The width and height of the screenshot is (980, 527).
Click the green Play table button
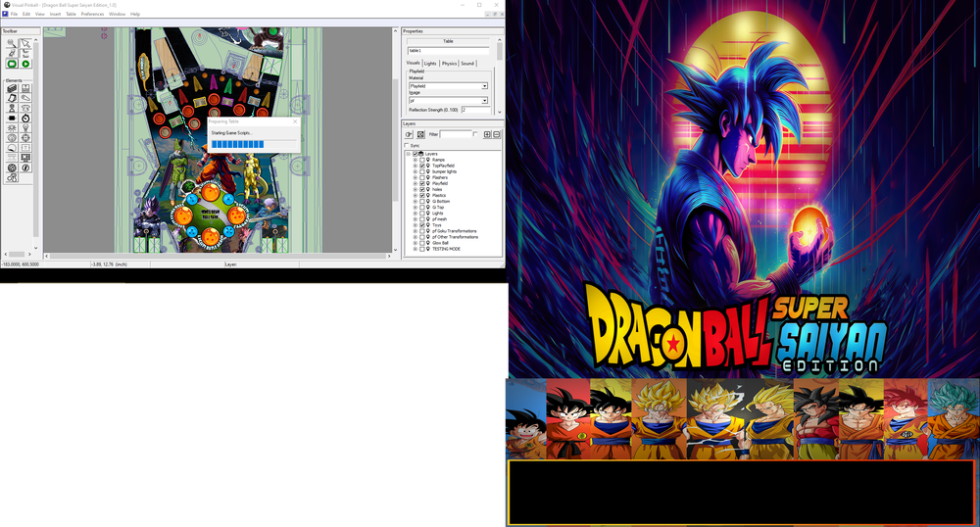click(x=25, y=64)
